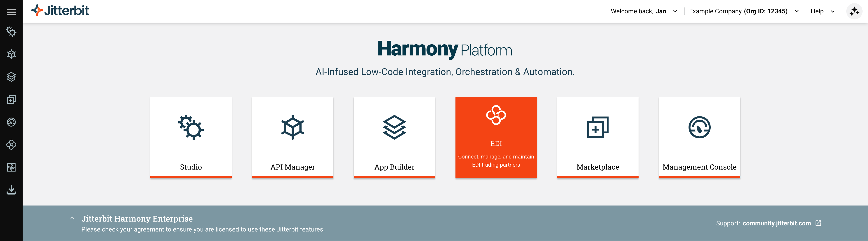Collapse the Jitterbit Harmony Enterprise footer
The image size is (868, 241).
72,218
